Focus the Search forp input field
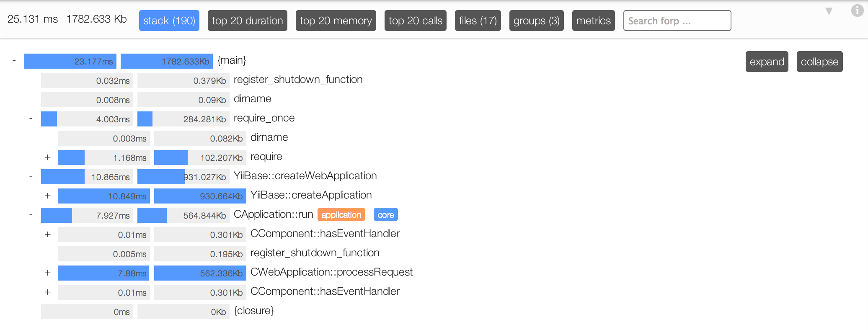 677,21
